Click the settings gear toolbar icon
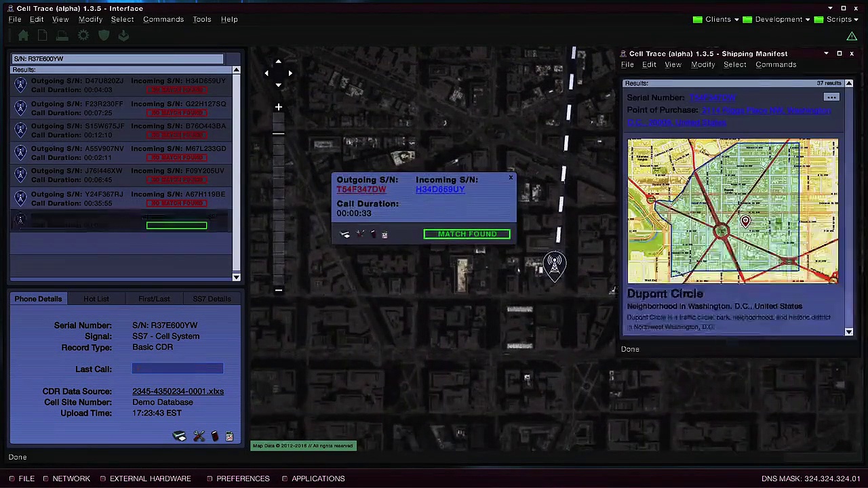868x488 pixels. coord(83,35)
